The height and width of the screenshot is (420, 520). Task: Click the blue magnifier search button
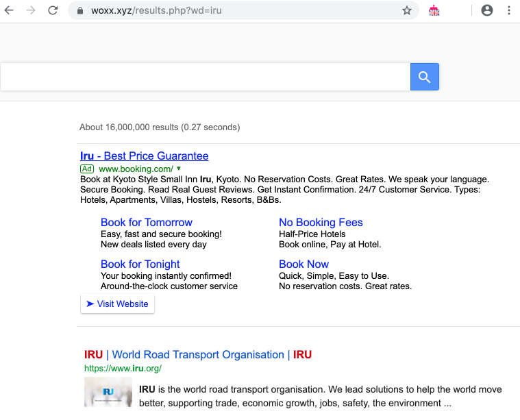point(424,77)
